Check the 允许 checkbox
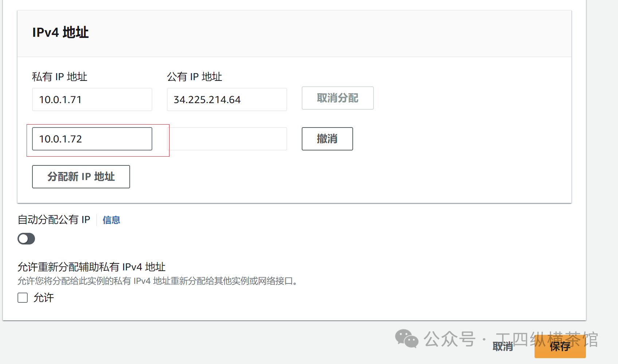Screen dimensions: 618x364 pos(23,298)
